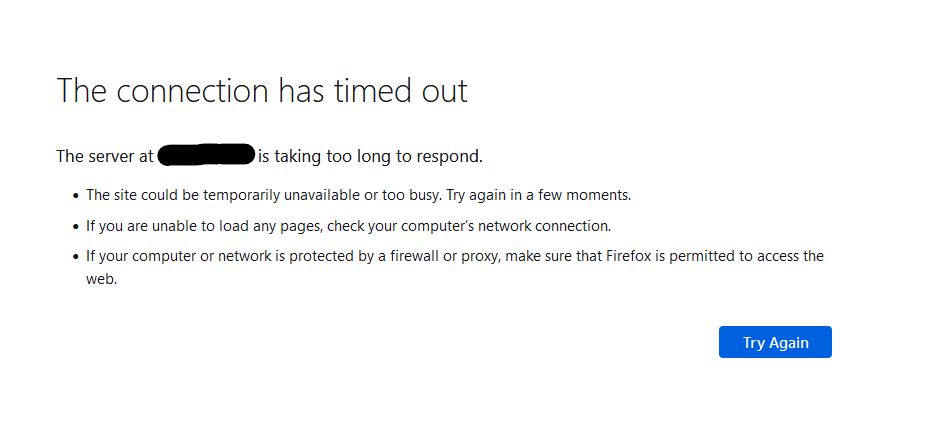Click "is taking too long to respond" text
The image size is (939, 424).
tap(370, 156)
